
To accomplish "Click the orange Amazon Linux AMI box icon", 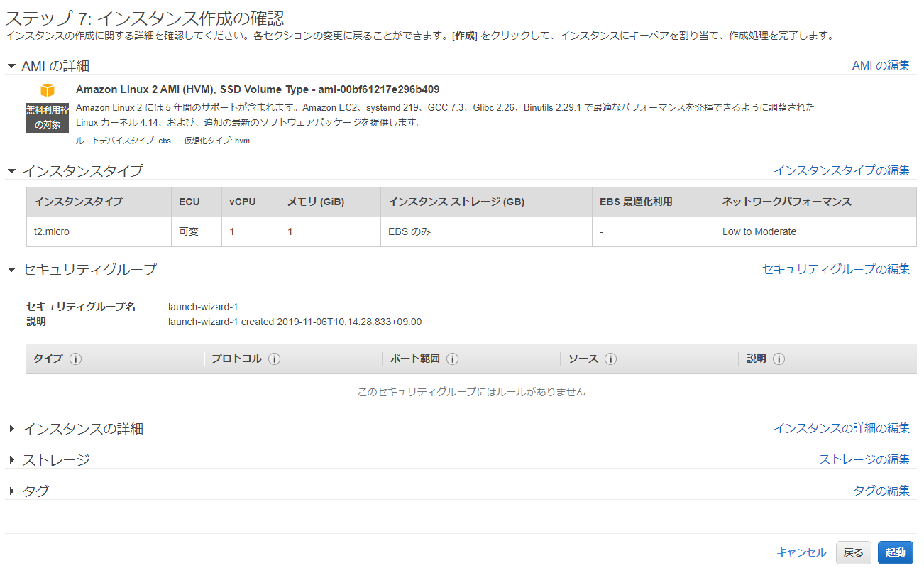I will pos(47,90).
